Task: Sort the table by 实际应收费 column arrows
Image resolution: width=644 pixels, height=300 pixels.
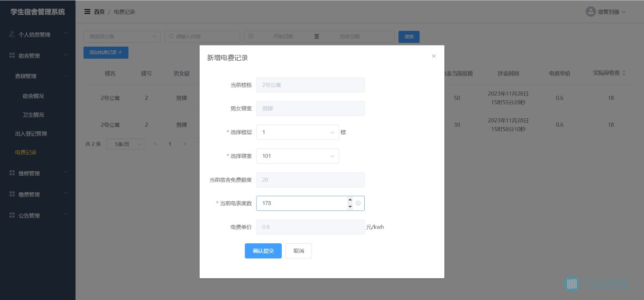Action: (624, 73)
